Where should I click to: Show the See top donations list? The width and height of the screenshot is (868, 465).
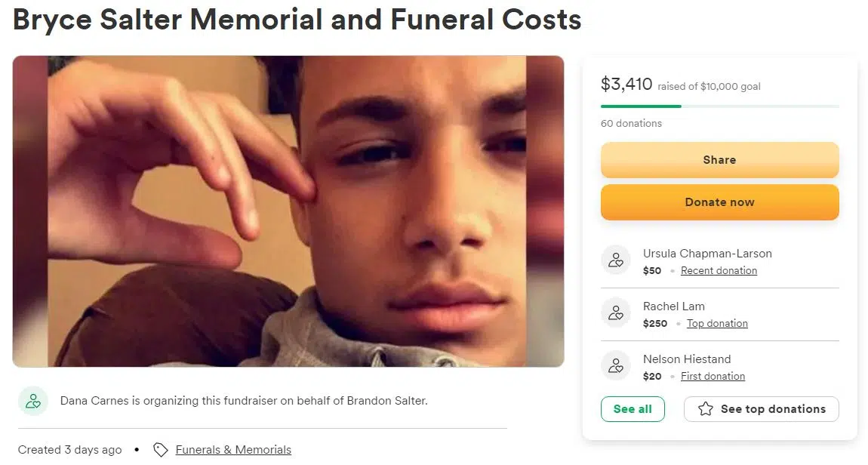coord(772,409)
